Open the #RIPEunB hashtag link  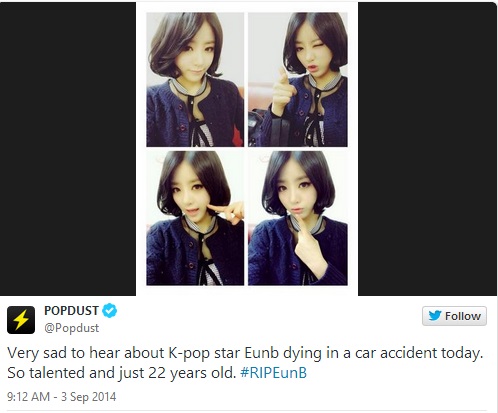pyautogui.click(x=273, y=373)
